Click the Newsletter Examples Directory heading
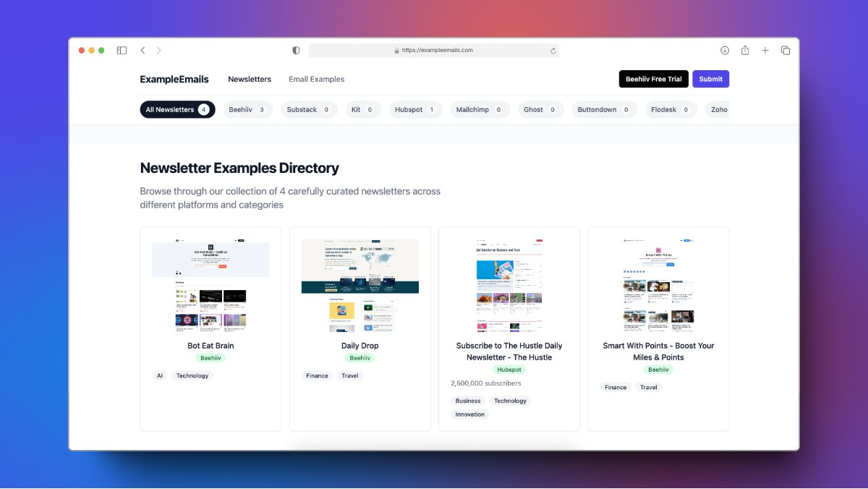Image resolution: width=868 pixels, height=489 pixels. 239,168
